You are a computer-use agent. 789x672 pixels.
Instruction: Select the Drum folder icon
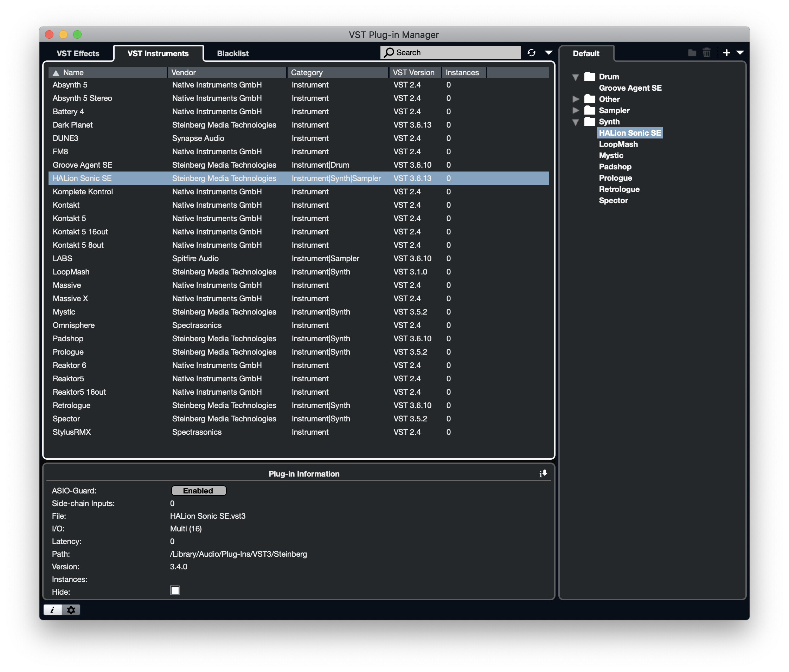coord(589,76)
